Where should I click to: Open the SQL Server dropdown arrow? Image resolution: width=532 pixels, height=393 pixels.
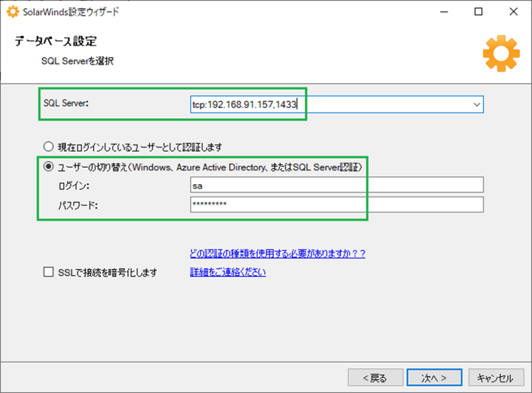point(477,104)
